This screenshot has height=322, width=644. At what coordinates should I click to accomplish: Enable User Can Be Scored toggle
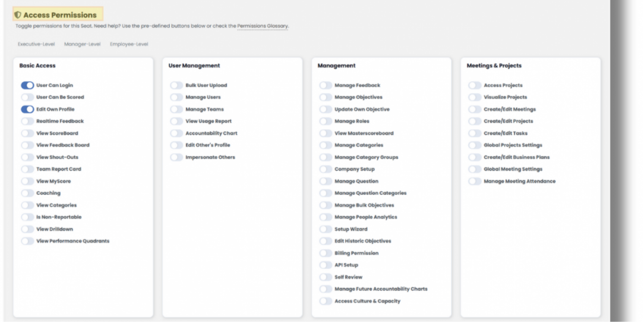pyautogui.click(x=27, y=97)
